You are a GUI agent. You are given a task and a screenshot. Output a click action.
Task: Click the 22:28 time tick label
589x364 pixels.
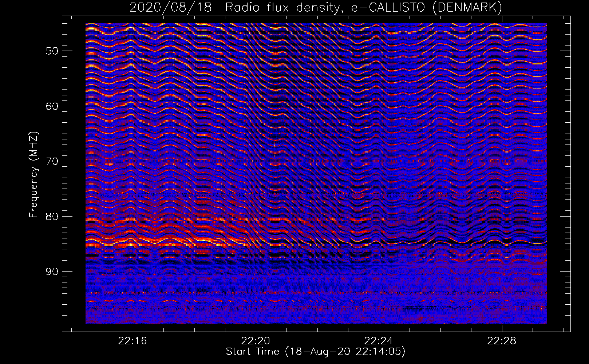coord(502,341)
